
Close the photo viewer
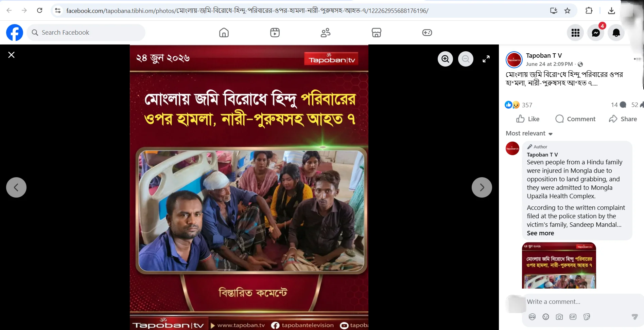(x=11, y=55)
